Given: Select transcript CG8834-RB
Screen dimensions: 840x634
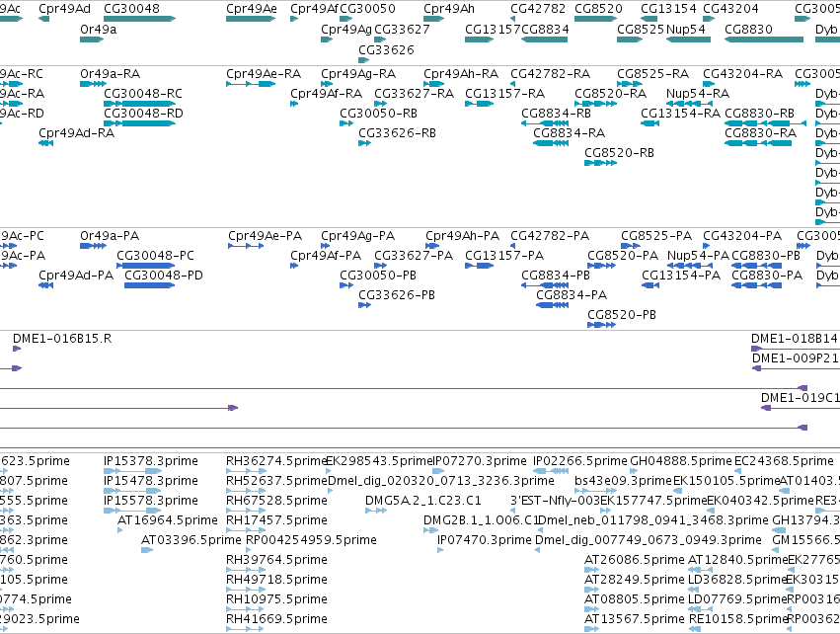Looking at the screenshot, I should [x=556, y=114].
